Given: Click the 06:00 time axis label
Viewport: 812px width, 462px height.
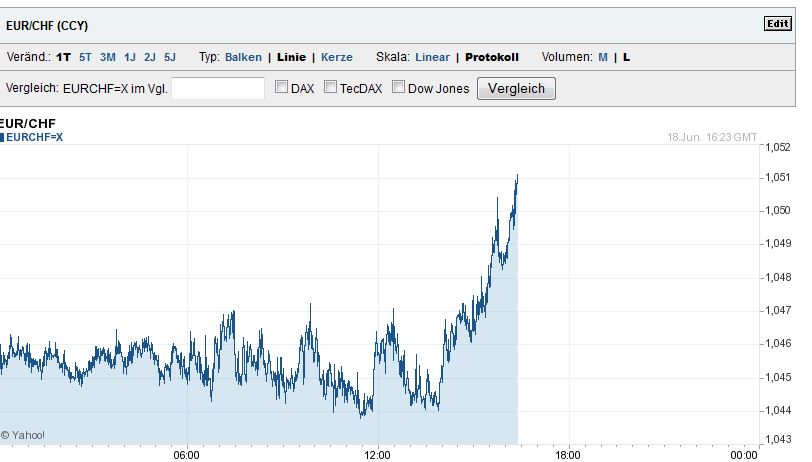Looking at the screenshot, I should pos(186,455).
